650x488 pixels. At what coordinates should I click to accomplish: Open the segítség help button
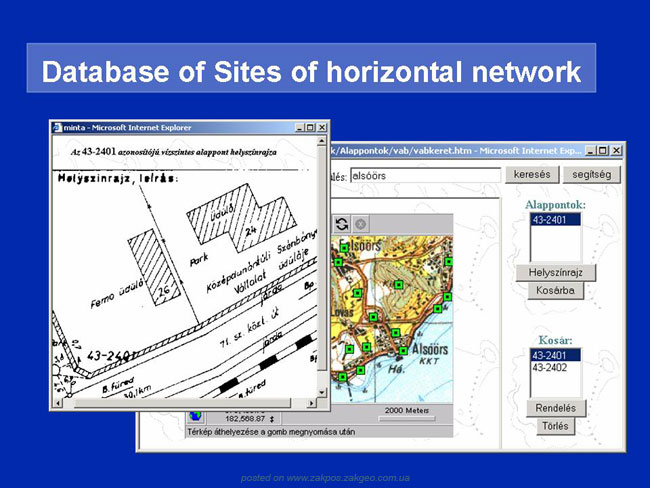[x=592, y=175]
